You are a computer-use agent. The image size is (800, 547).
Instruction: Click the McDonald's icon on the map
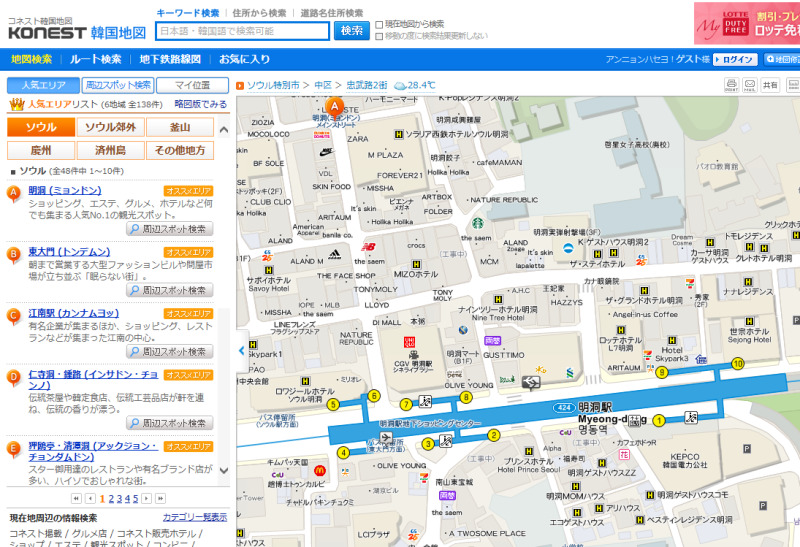coord(321,469)
